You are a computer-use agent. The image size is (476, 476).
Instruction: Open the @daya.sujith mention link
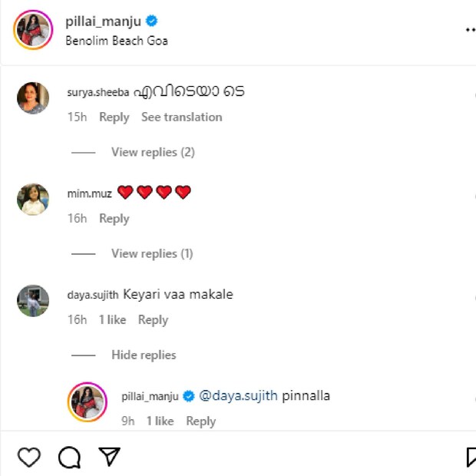pos(238,396)
